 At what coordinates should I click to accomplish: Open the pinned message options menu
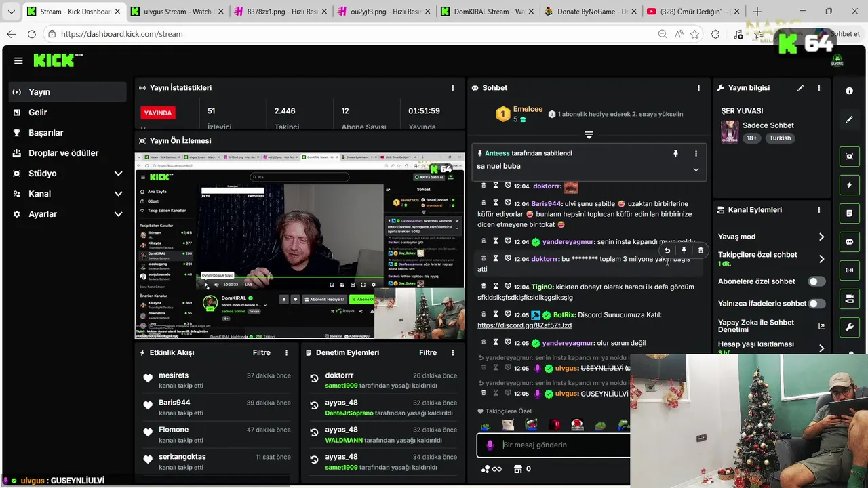pos(696,154)
